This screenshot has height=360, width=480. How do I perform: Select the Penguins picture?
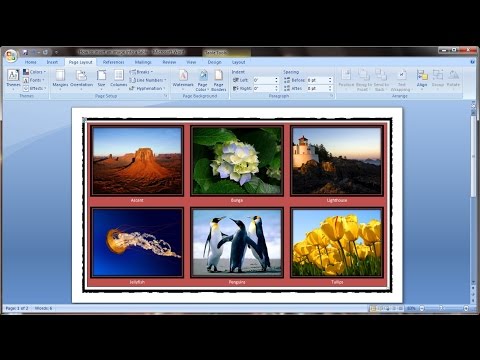(x=237, y=242)
